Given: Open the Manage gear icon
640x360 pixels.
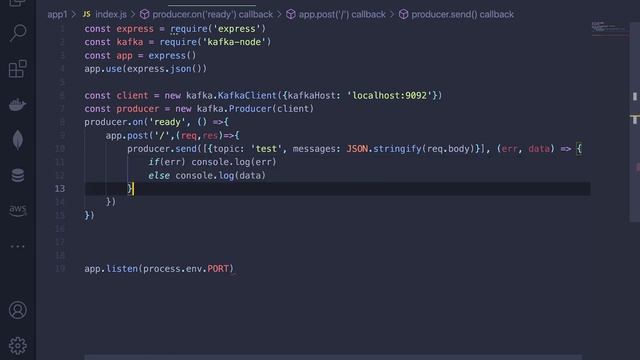Looking at the screenshot, I should tap(18, 346).
